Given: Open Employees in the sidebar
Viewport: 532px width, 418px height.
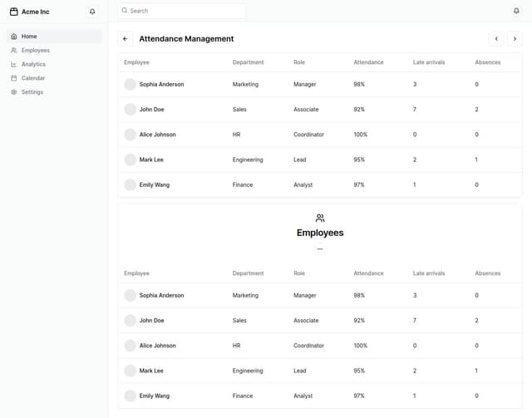Looking at the screenshot, I should tap(36, 51).
